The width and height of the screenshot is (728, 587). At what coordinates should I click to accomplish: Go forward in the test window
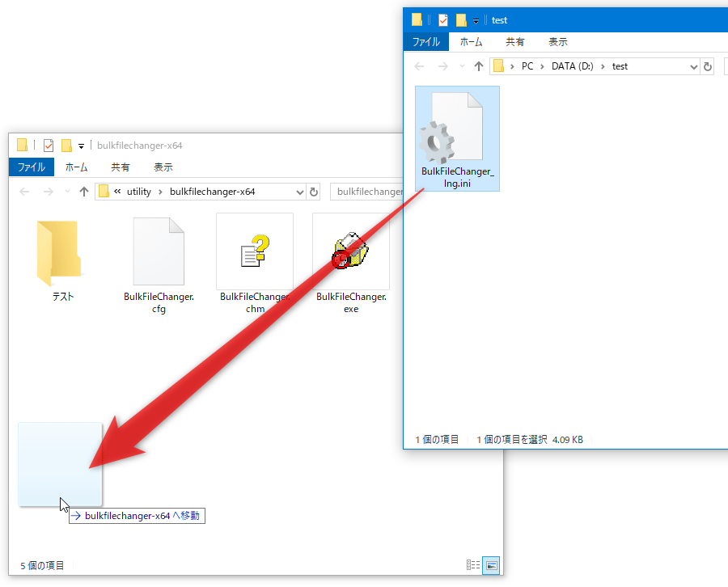(x=443, y=66)
